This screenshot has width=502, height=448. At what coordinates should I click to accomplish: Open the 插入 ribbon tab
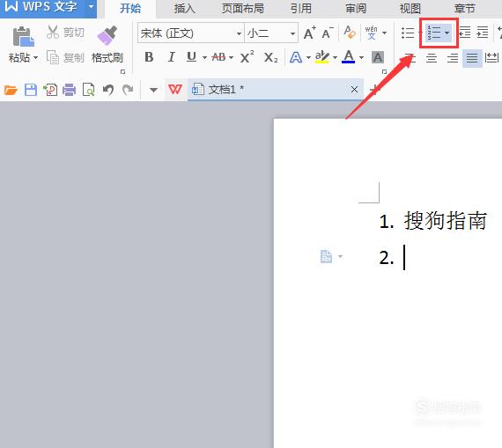[x=184, y=8]
